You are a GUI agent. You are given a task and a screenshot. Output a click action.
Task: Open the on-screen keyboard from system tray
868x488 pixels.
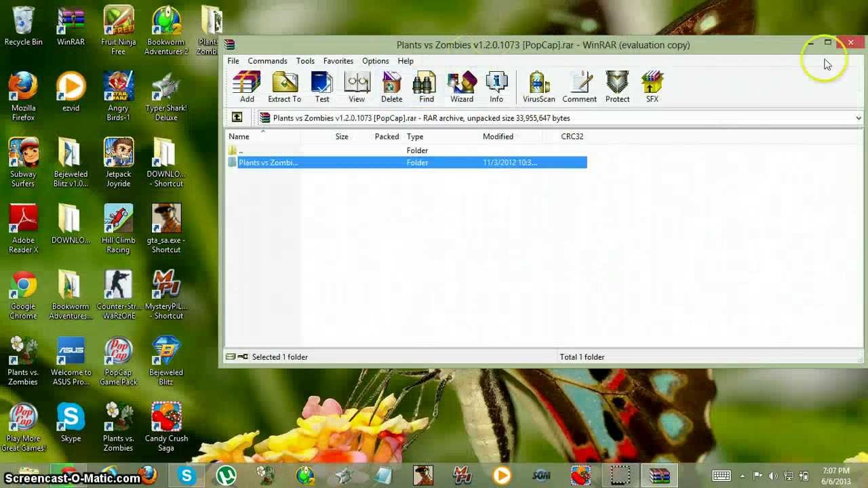click(x=722, y=476)
